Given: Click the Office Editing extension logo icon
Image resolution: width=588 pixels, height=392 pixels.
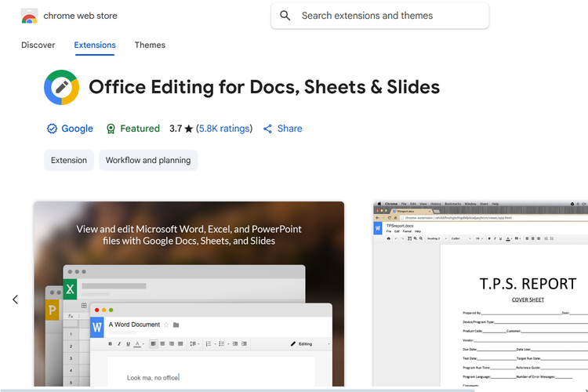Looking at the screenshot, I should [x=61, y=87].
